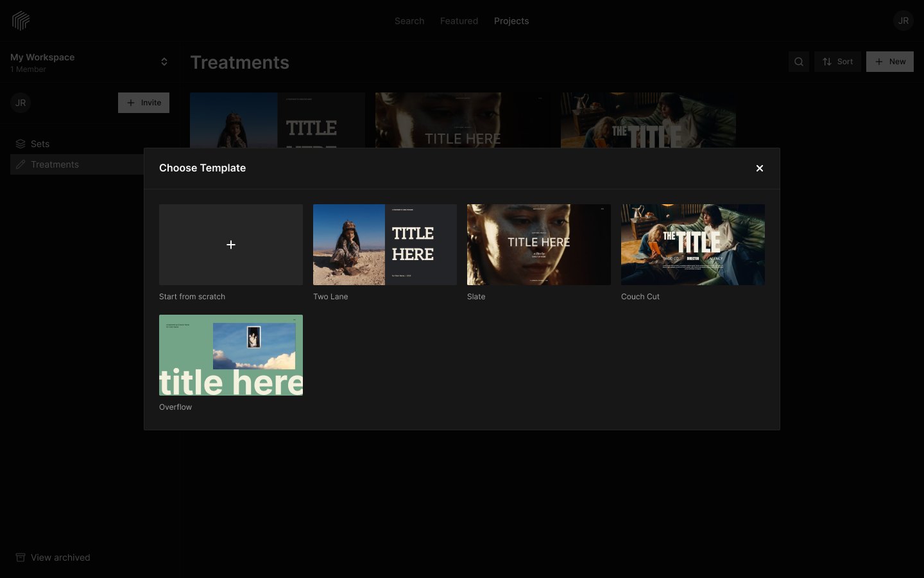Open View archived link
Viewport: 924px width, 578px height.
coord(53,557)
